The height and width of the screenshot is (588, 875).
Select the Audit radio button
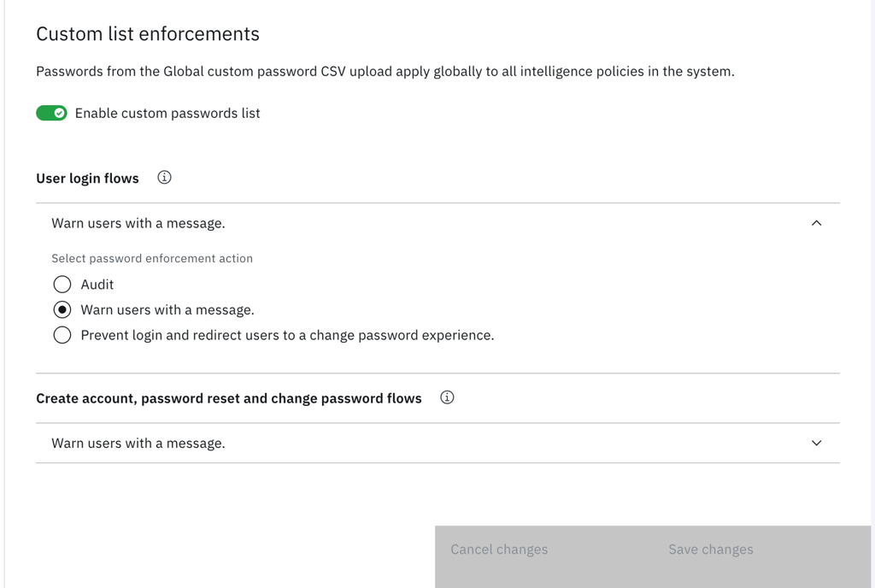coord(62,285)
